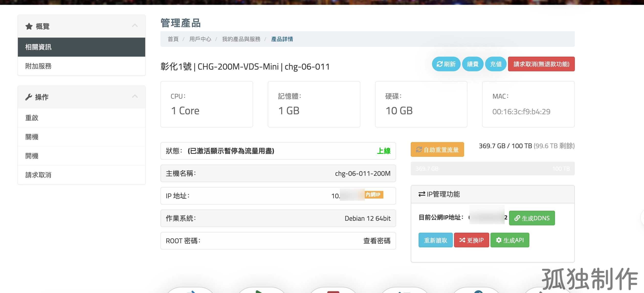
Task: Refresh the page with the 刷新 button
Action: 446,64
